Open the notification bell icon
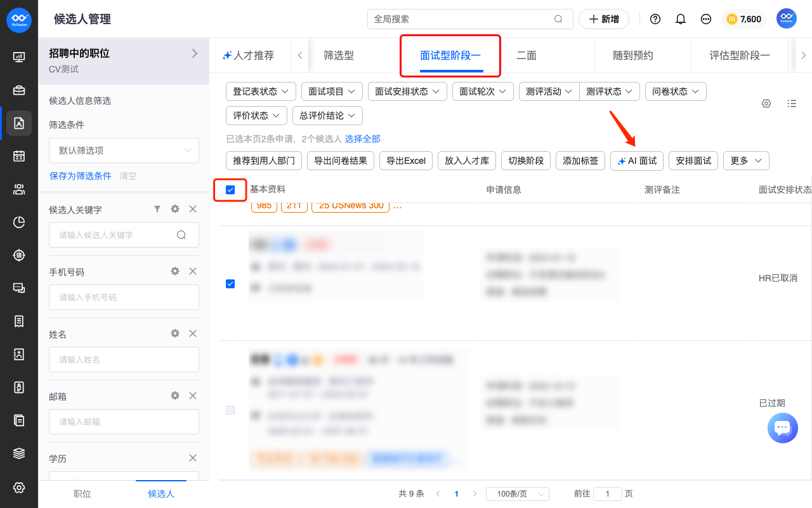The width and height of the screenshot is (812, 508). tap(681, 19)
